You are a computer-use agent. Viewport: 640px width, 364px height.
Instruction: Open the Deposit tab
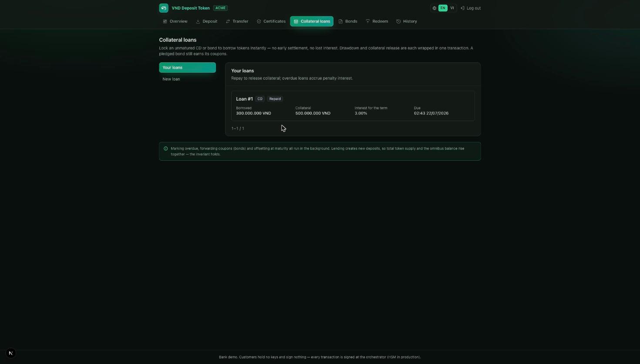207,21
